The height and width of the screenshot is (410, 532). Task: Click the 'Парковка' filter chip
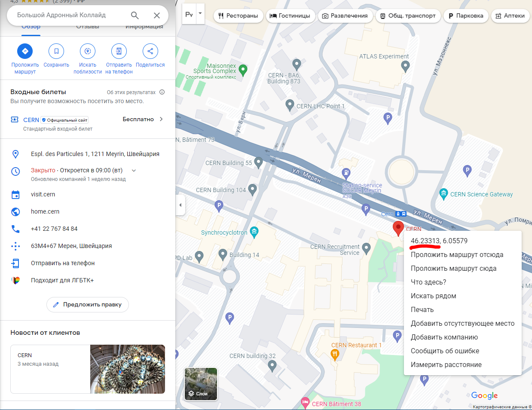(466, 16)
